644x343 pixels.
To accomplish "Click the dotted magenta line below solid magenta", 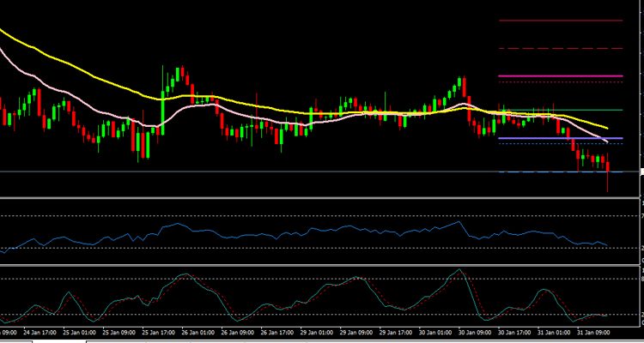I will pos(560,83).
